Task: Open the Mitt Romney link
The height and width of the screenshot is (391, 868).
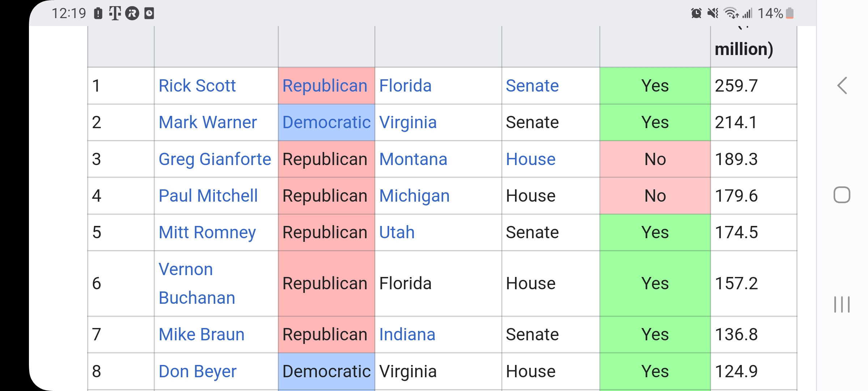Action: click(207, 232)
